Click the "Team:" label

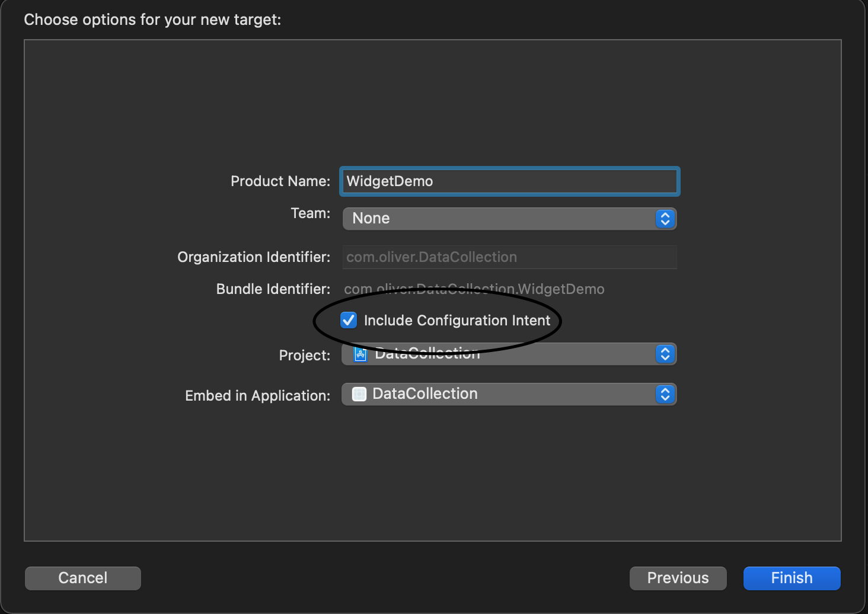pyautogui.click(x=311, y=213)
